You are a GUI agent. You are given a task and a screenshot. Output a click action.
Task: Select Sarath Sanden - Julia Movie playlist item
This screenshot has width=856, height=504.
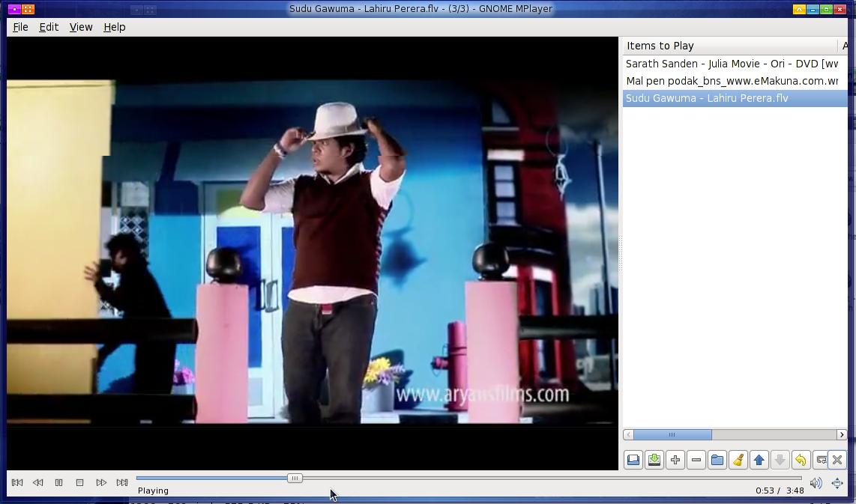735,64
